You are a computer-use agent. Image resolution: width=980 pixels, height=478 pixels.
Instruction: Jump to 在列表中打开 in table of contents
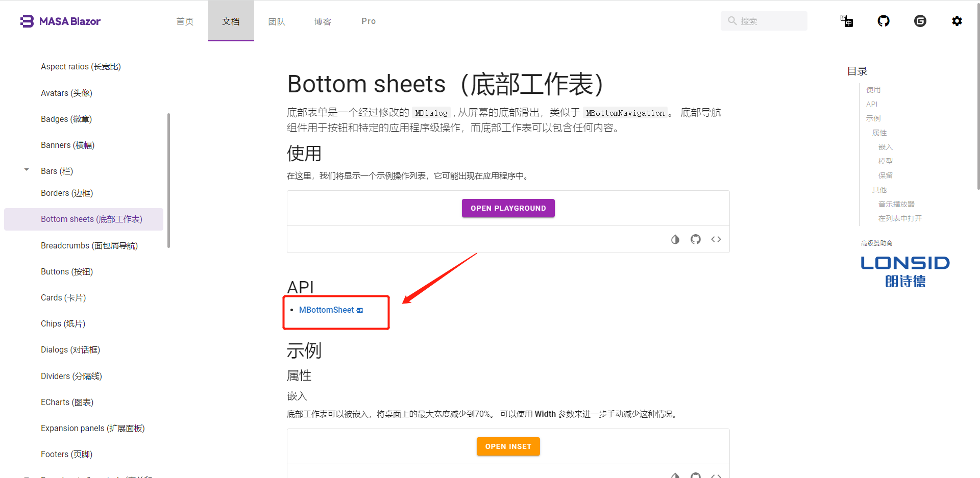coord(900,218)
